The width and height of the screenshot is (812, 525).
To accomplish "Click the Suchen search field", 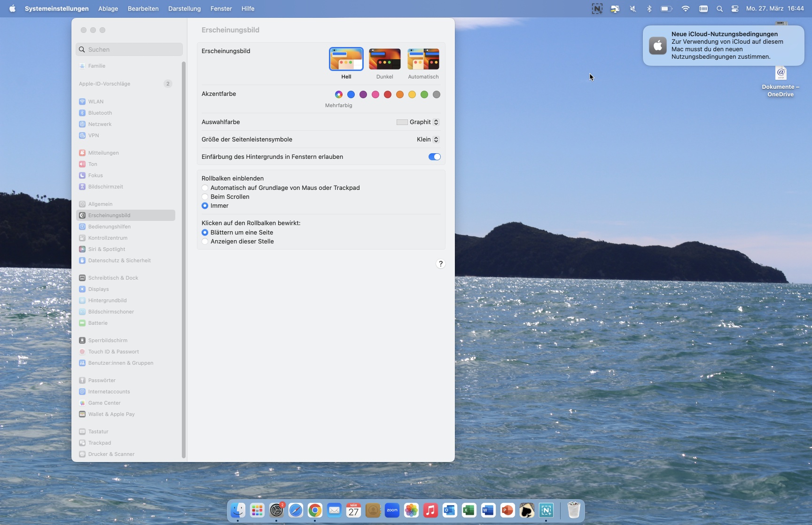I will point(129,49).
